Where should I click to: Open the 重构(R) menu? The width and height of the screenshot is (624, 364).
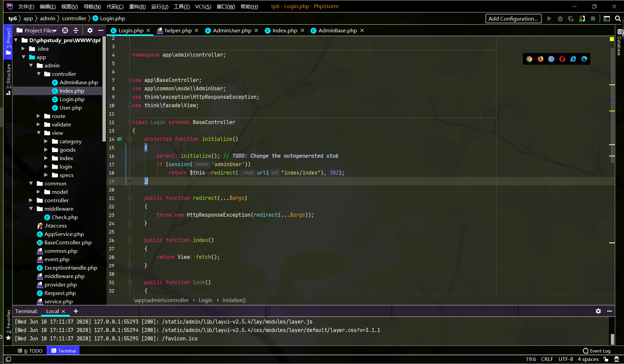tap(138, 6)
